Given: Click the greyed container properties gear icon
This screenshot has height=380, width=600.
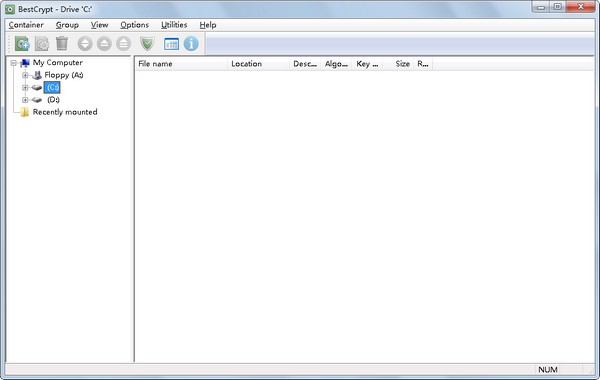Looking at the screenshot, I should pos(42,44).
